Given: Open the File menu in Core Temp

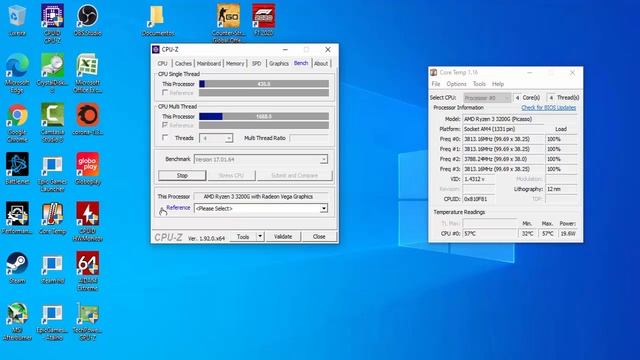Looking at the screenshot, I should [x=436, y=84].
